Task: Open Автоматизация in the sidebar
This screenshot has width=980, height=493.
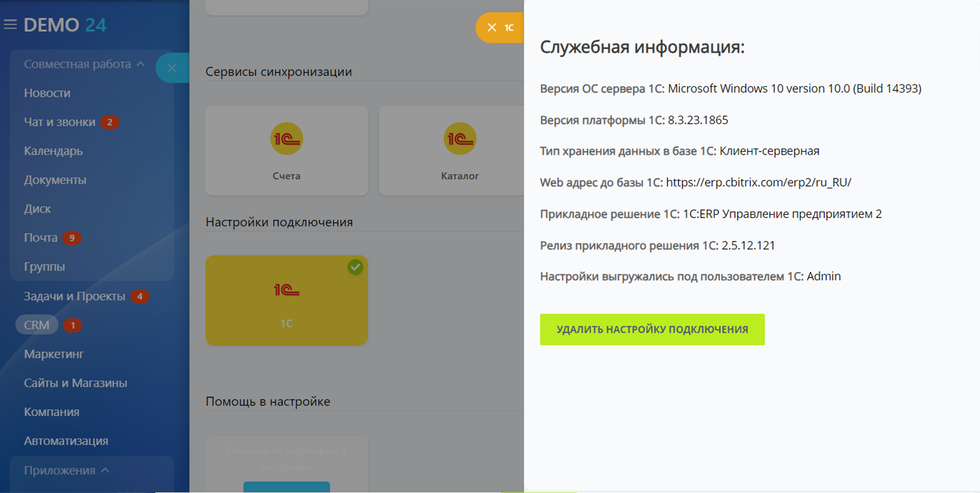Action: 66,441
